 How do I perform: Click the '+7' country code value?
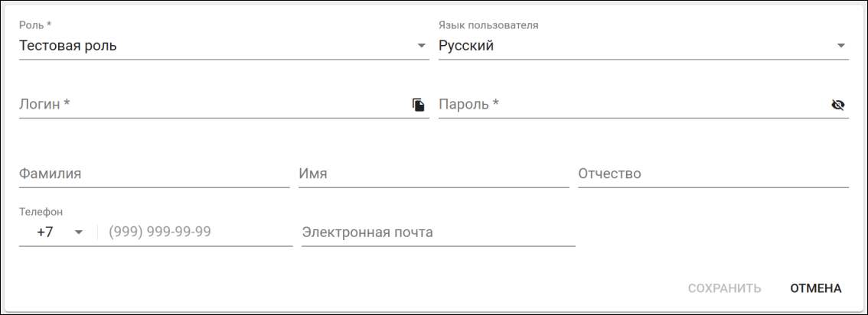click(45, 232)
